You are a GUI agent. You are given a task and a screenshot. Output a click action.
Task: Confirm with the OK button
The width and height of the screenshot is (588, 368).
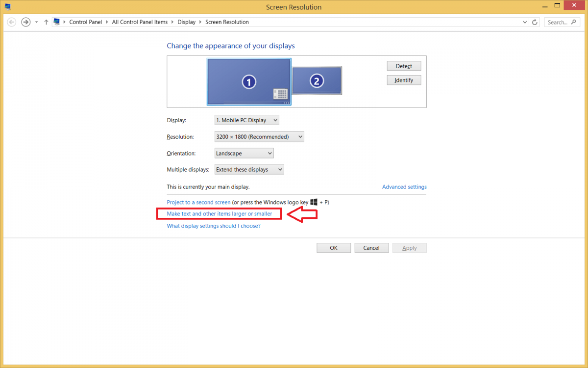click(334, 248)
